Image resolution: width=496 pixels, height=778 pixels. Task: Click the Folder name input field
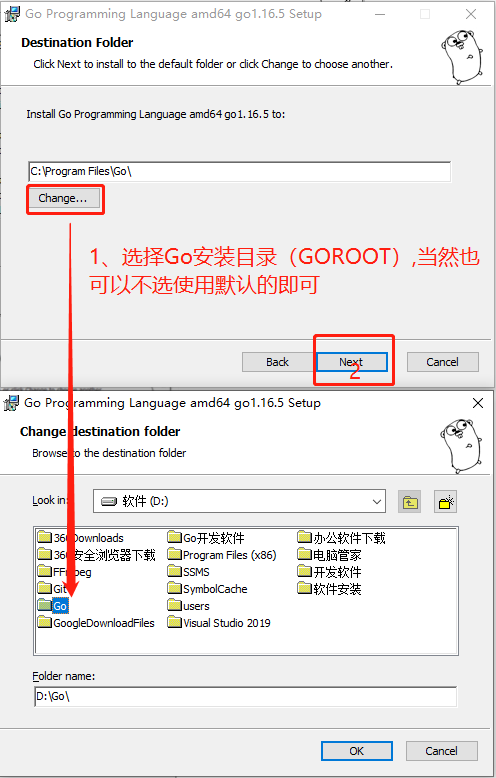point(246,696)
